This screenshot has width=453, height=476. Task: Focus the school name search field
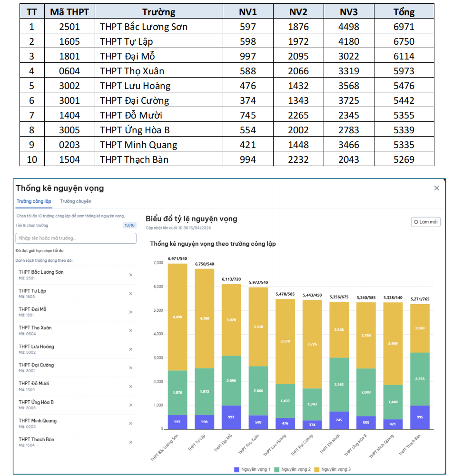click(x=76, y=238)
